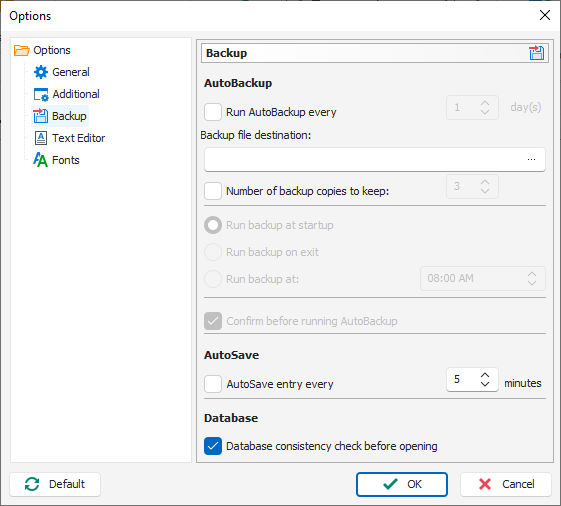Screen dimensions: 561x506
Task: Click the Additional window-settings icon
Action: pos(41,94)
